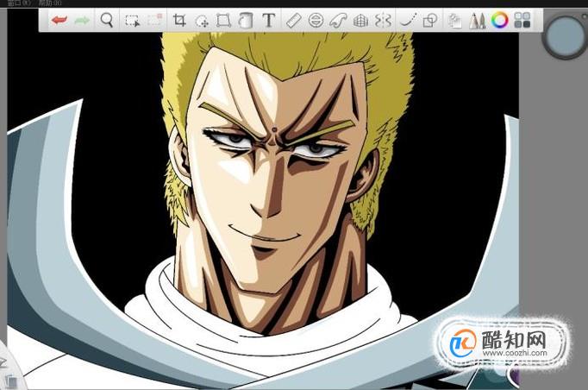Undo the last stroke with red arrow
The height and width of the screenshot is (390, 588).
pyautogui.click(x=59, y=20)
